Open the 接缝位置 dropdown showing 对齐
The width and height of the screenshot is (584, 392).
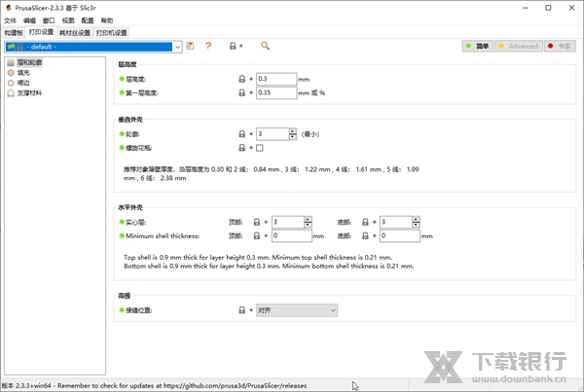[297, 310]
